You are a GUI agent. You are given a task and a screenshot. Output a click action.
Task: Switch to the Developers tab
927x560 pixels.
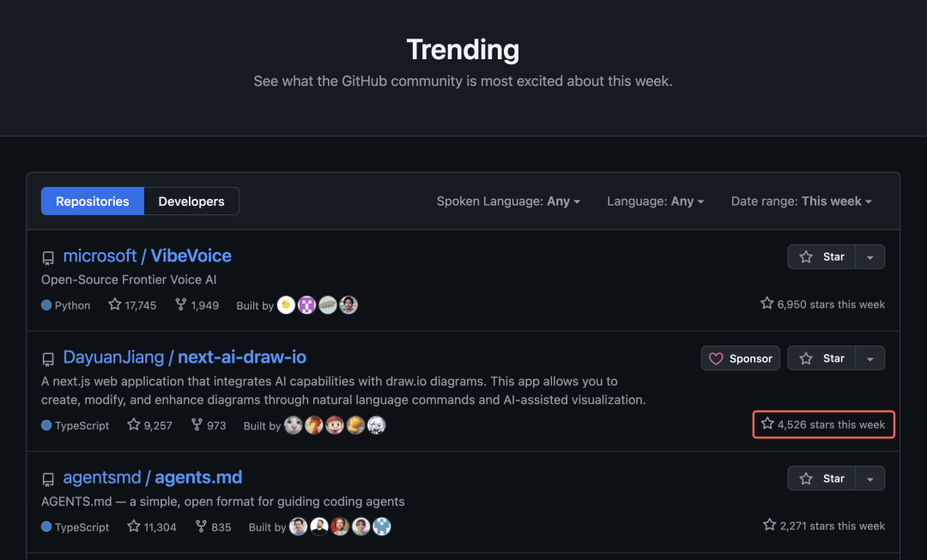(191, 202)
